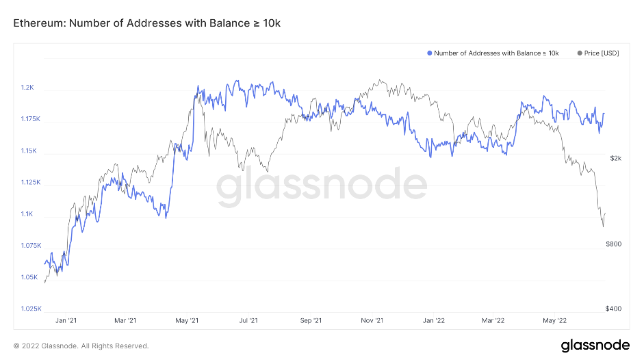Viewport: 644px width, 362px height.
Task: Pick the Nov '21 date on the x-axis
Action: [x=372, y=320]
